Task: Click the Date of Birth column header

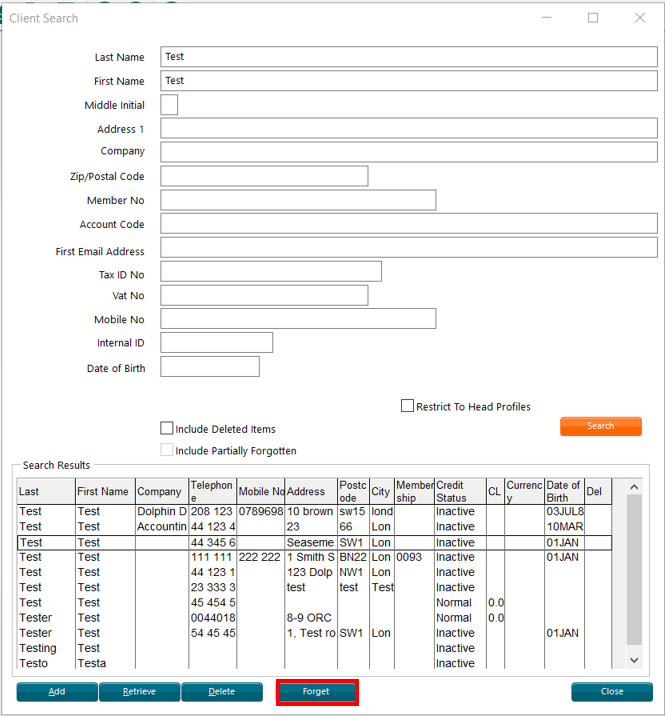Action: coord(564,491)
